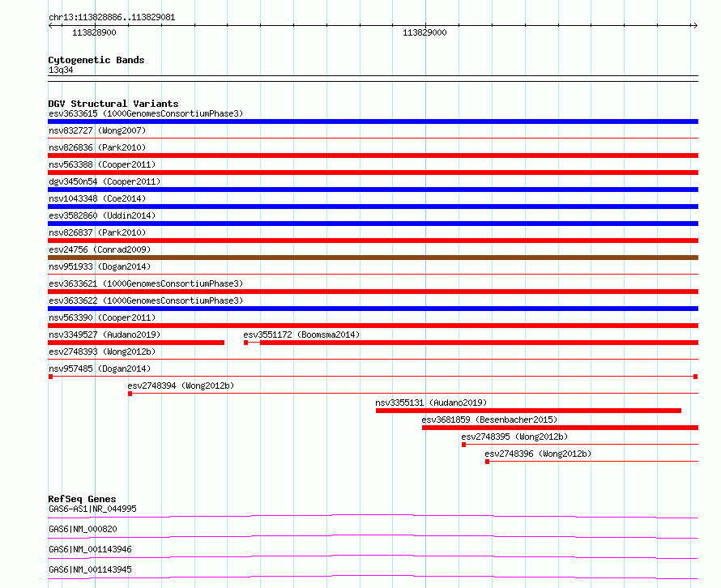Open esv2748396 (Wong2012b) label
This screenshot has height=588, width=721.
tap(538, 454)
